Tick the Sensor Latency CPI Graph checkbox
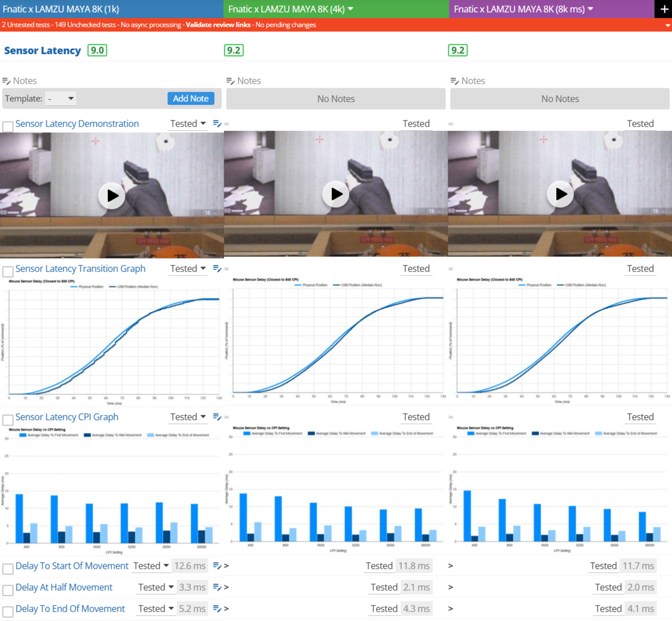 8,420
